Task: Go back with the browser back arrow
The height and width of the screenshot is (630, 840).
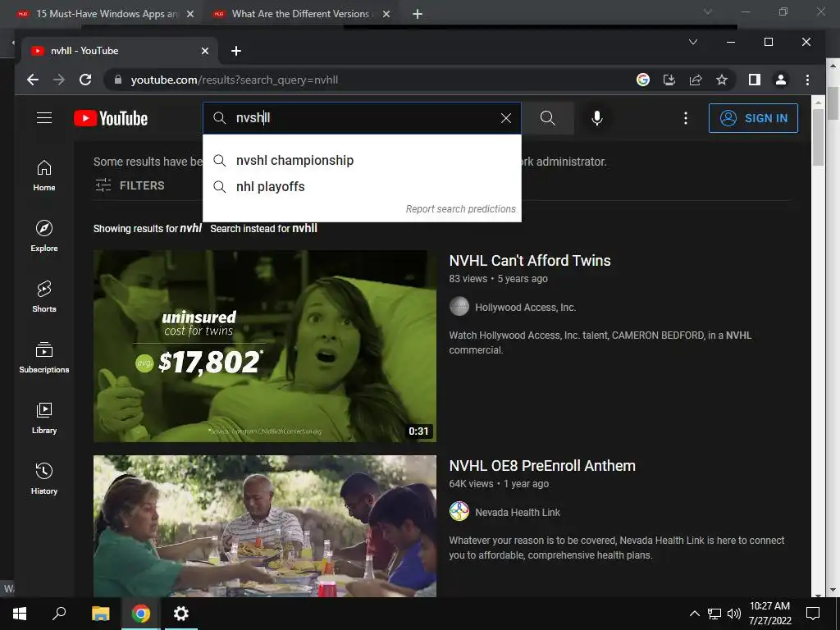Action: point(33,80)
